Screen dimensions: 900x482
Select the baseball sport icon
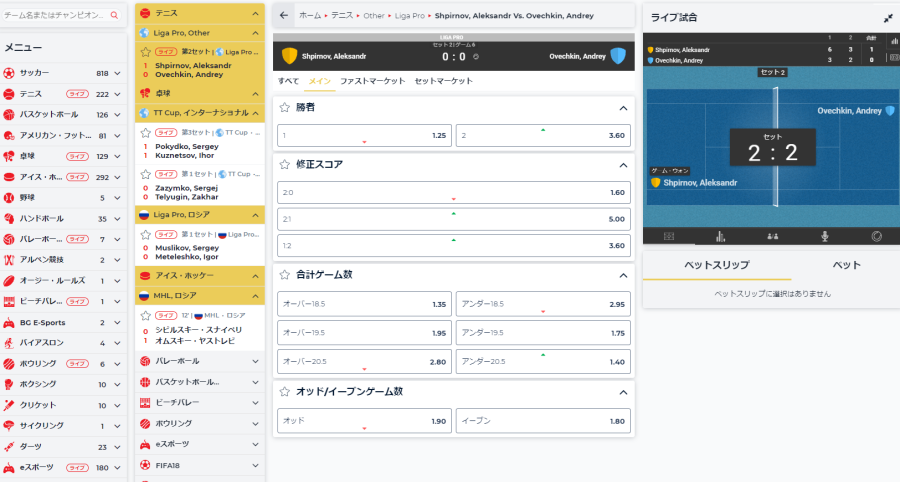[9, 197]
